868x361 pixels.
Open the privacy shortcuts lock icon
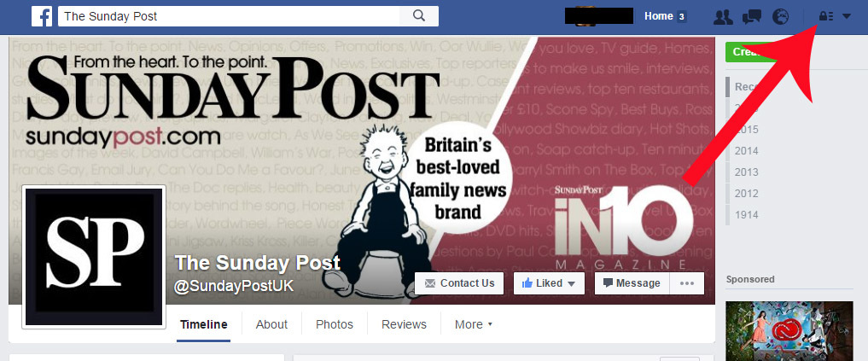pyautogui.click(x=826, y=16)
